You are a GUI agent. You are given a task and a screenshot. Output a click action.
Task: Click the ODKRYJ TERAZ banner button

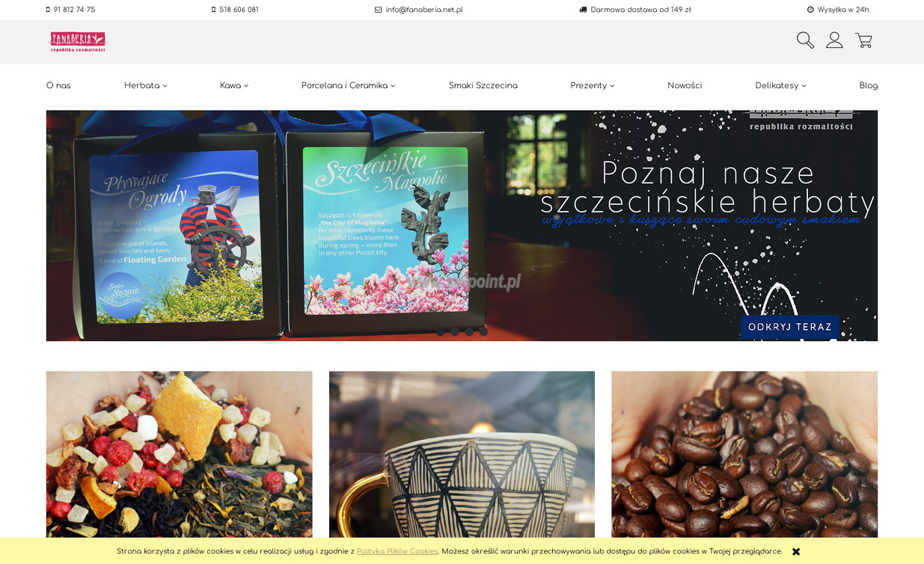click(x=790, y=327)
